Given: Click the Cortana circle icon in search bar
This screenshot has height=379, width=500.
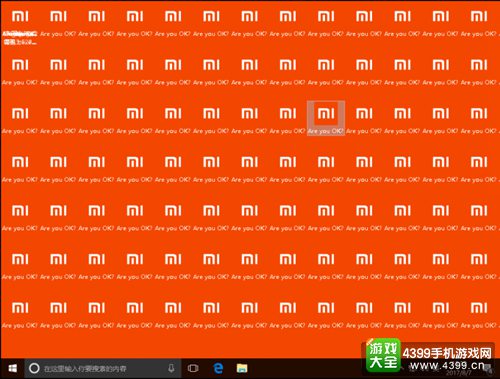Looking at the screenshot, I should tap(34, 368).
